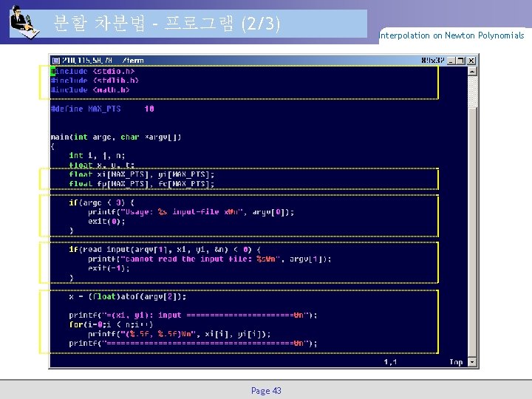Click the 'printf("(%.5f, %.5f)' line
532x399 pixels.
click(x=179, y=334)
